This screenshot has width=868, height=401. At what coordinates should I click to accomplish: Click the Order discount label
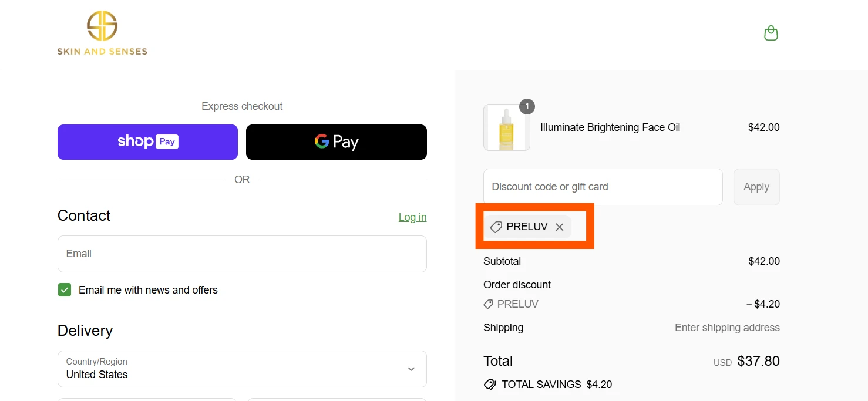[x=517, y=285]
